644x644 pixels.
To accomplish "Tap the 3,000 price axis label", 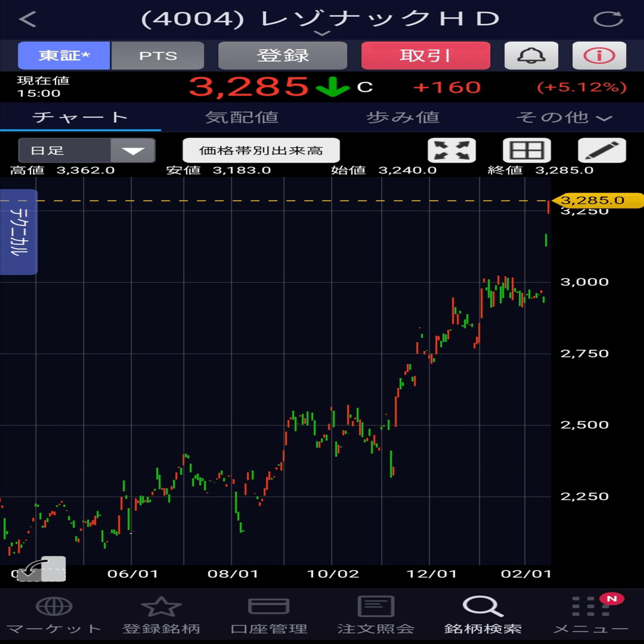I will pyautogui.click(x=584, y=281).
